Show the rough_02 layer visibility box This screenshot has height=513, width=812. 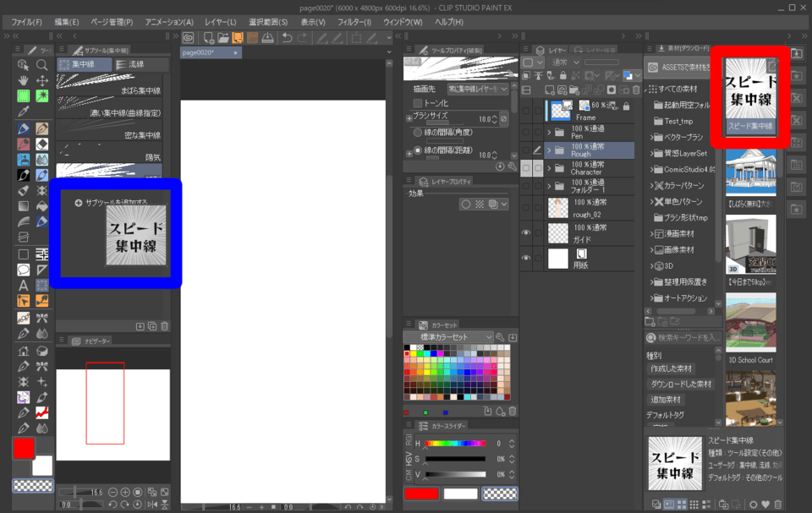tap(526, 208)
